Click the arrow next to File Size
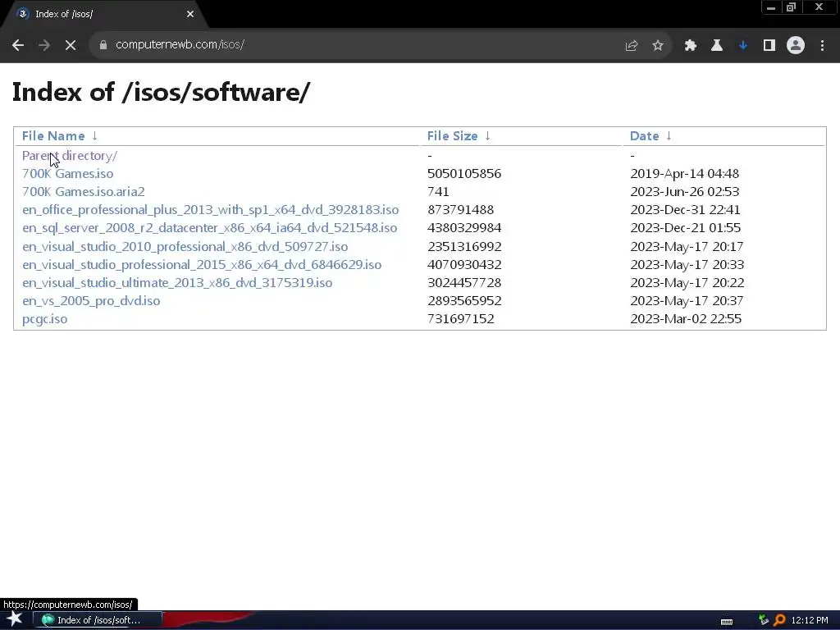The image size is (840, 630). tap(487, 136)
